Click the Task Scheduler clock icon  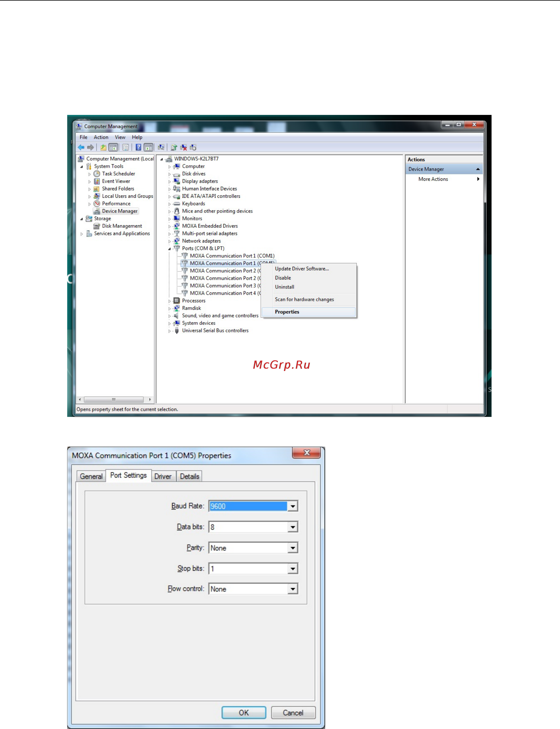pyautogui.click(x=97, y=174)
